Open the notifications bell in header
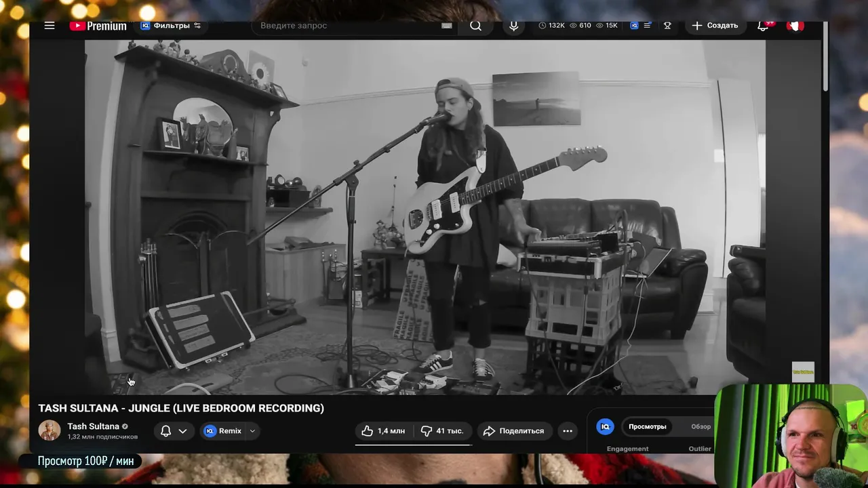The width and height of the screenshot is (868, 488). 763,26
